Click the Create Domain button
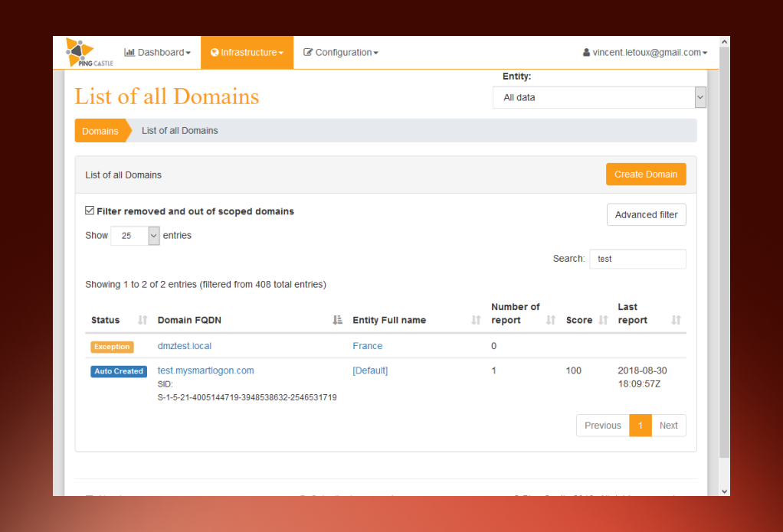Image resolution: width=783 pixels, height=532 pixels. click(646, 175)
